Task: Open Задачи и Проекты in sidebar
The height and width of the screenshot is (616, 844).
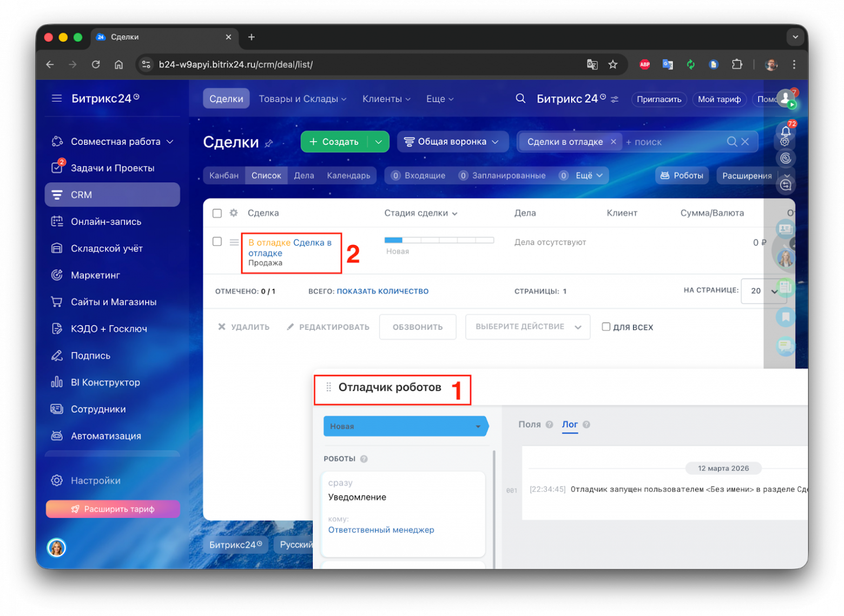Action: [113, 168]
